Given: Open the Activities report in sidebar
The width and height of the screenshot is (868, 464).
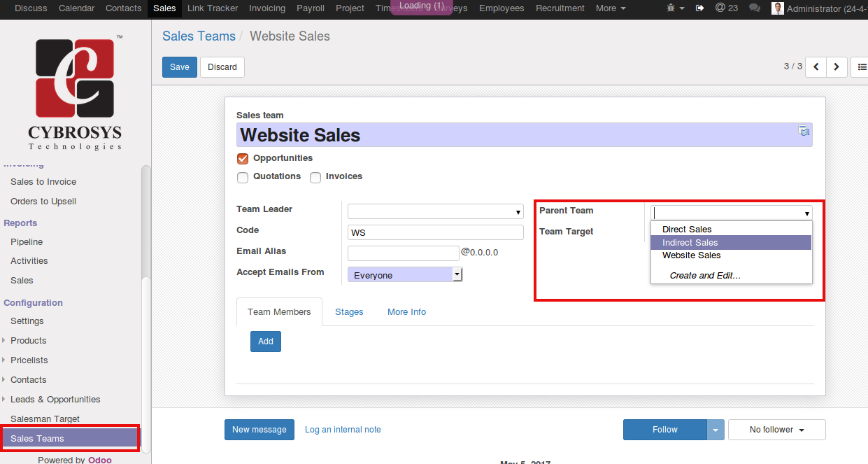Looking at the screenshot, I should point(29,261).
